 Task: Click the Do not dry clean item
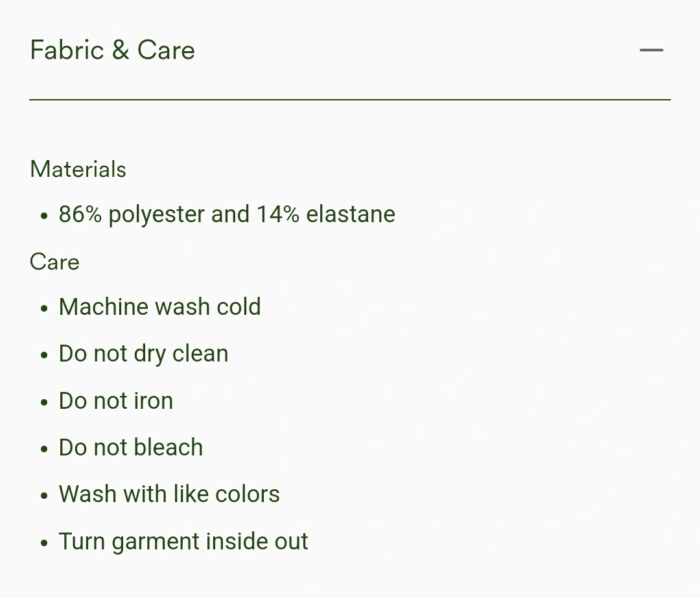click(x=144, y=354)
